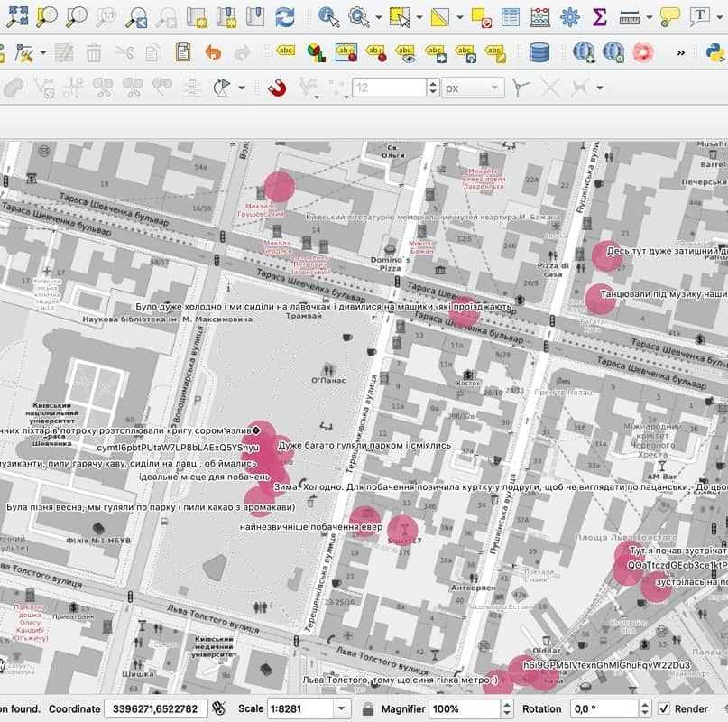This screenshot has width=728, height=722.
Task: Click the Refresh map icon
Action: (285, 16)
